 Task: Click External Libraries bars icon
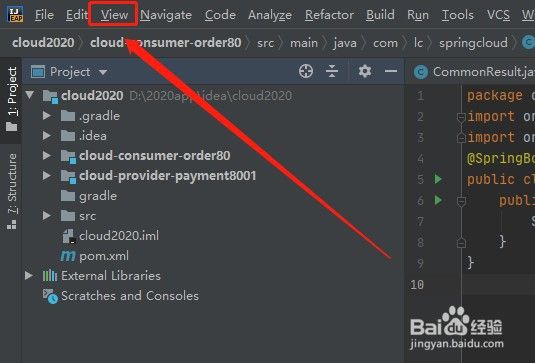[x=50, y=275]
